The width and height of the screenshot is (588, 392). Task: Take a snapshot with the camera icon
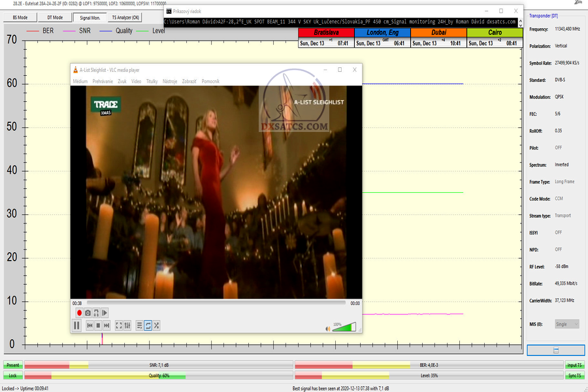88,313
